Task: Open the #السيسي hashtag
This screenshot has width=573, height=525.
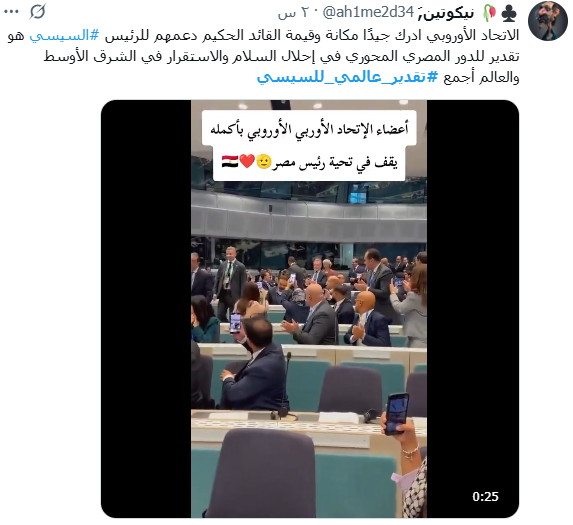Action: point(64,35)
